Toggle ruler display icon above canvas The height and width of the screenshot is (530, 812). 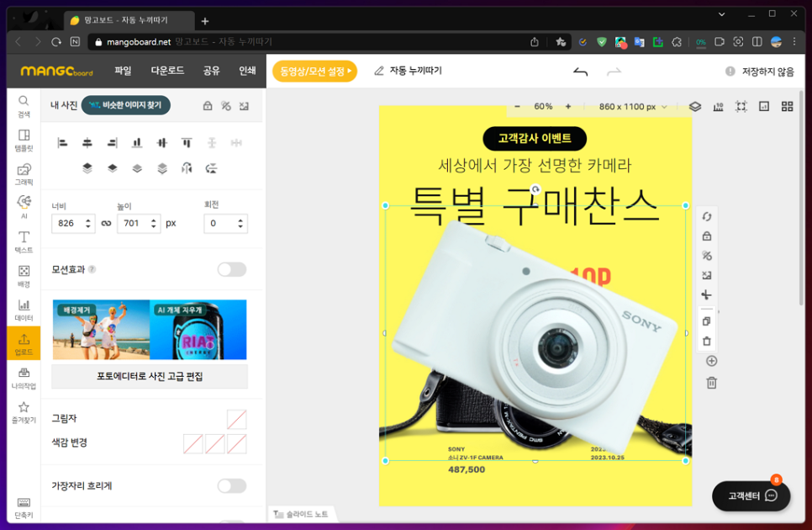pyautogui.click(x=718, y=107)
